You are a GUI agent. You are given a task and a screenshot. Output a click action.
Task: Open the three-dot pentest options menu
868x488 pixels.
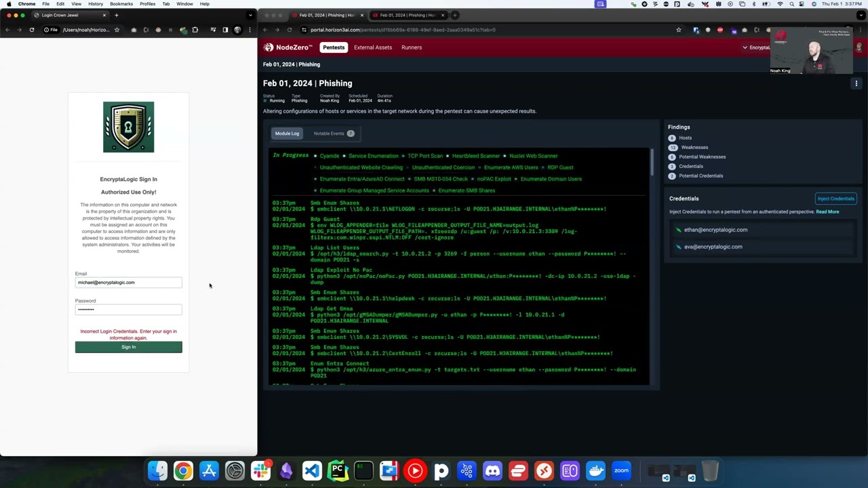[x=856, y=83]
